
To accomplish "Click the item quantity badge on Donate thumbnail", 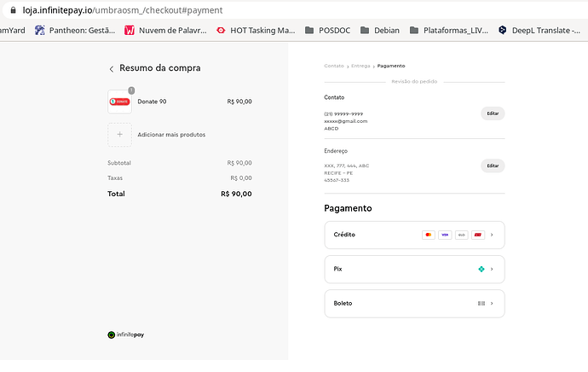I will coord(131,90).
